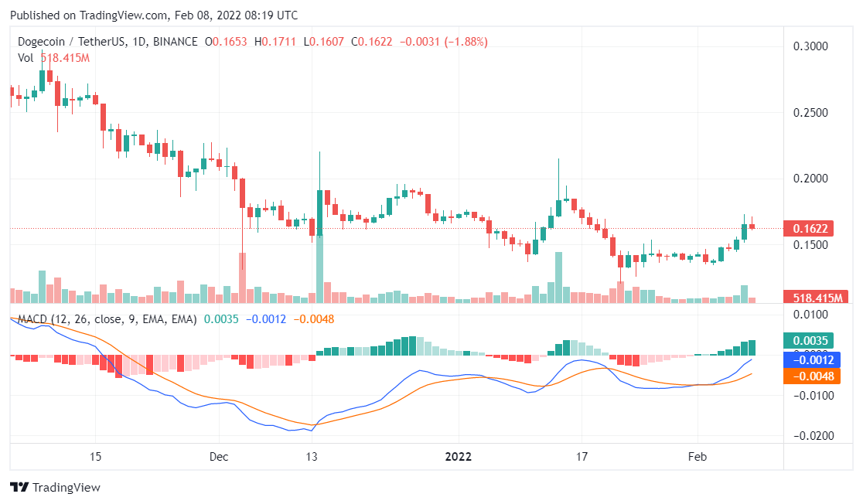Click the TradingView logo icon
This screenshot has height=504, width=863.
click(19, 488)
